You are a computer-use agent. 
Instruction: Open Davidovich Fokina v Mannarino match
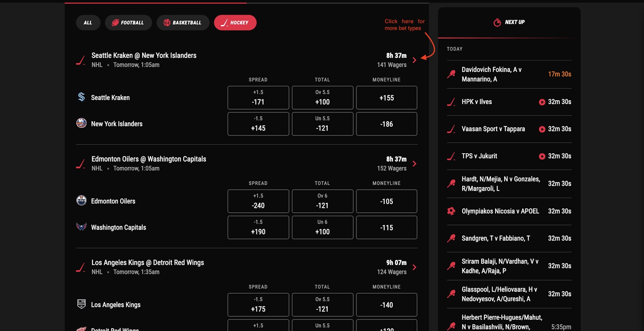(x=491, y=74)
